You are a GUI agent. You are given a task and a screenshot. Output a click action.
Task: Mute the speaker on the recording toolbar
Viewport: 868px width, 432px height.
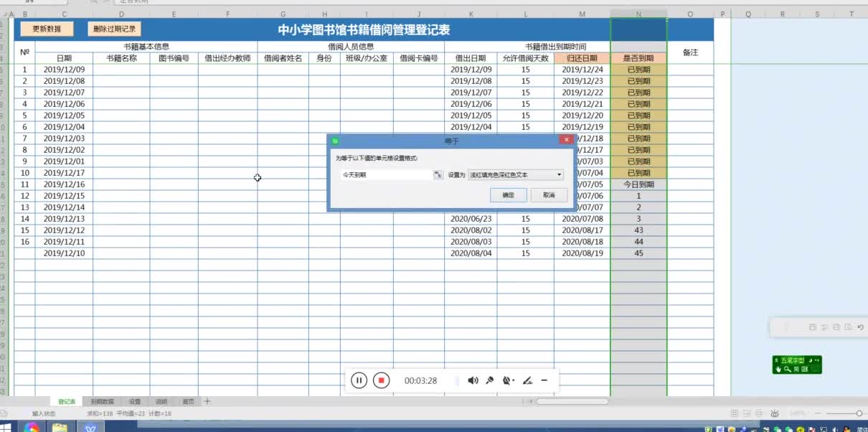tap(473, 380)
